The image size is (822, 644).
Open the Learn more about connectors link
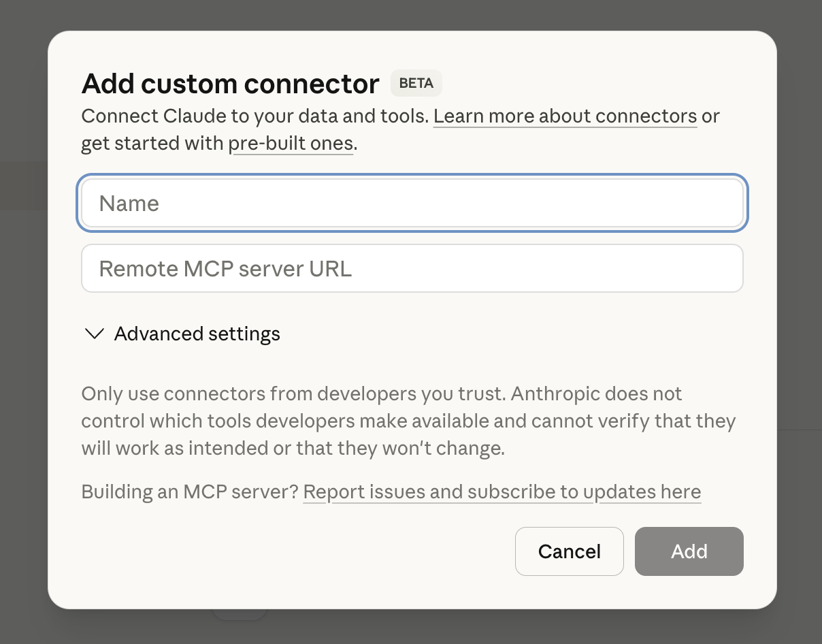pyautogui.click(x=565, y=116)
